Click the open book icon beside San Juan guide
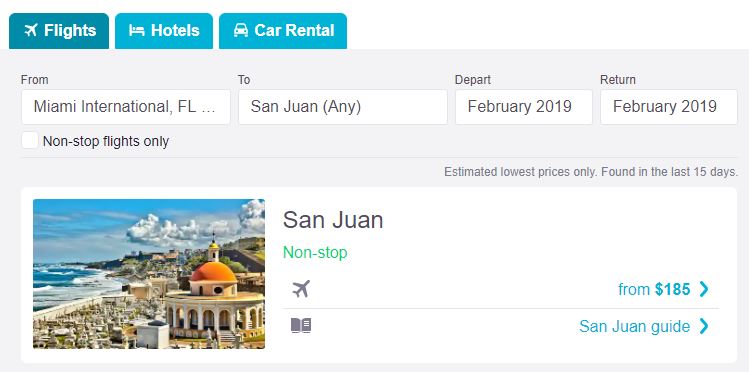This screenshot has width=749, height=372. [x=301, y=326]
